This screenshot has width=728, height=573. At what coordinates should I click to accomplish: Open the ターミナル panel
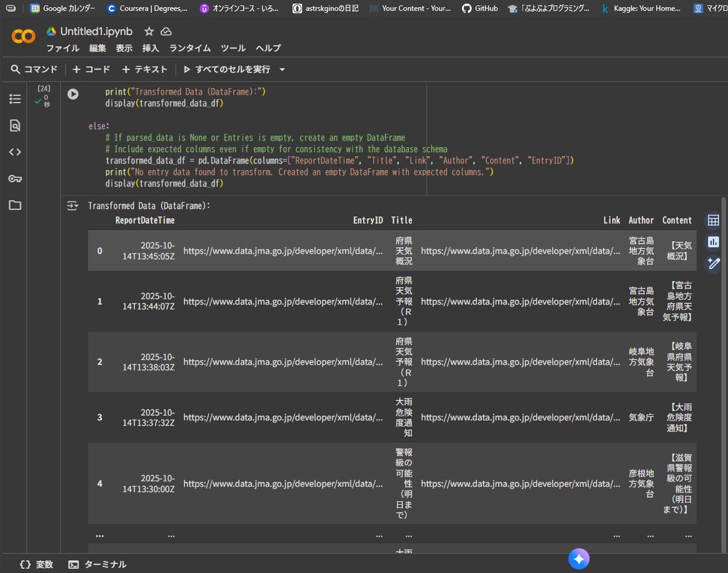tap(98, 564)
